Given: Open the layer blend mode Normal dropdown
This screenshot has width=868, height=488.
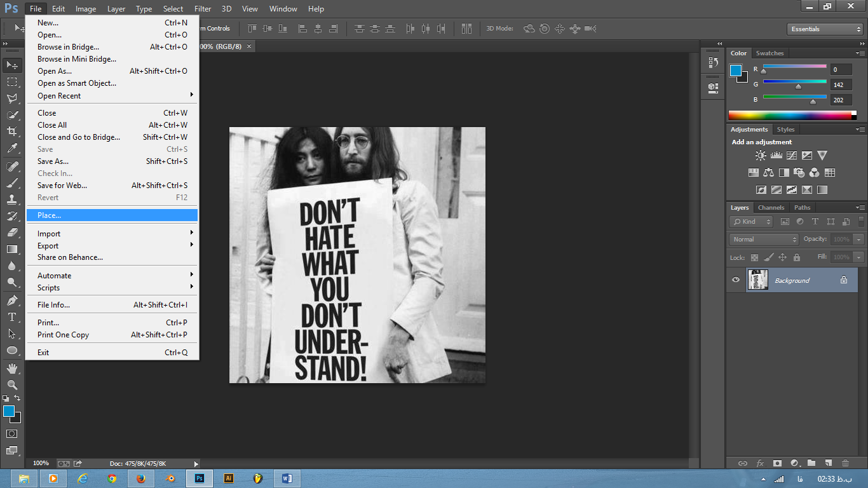Looking at the screenshot, I should click(764, 239).
